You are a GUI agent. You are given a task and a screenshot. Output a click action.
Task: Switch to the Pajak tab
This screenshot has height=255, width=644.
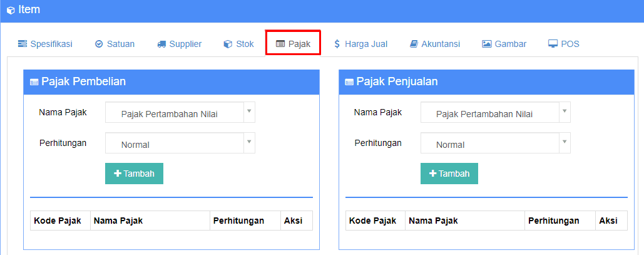294,44
